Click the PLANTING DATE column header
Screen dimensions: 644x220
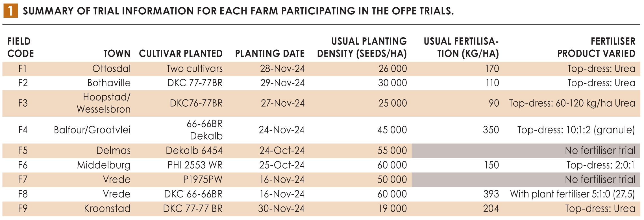coord(270,54)
